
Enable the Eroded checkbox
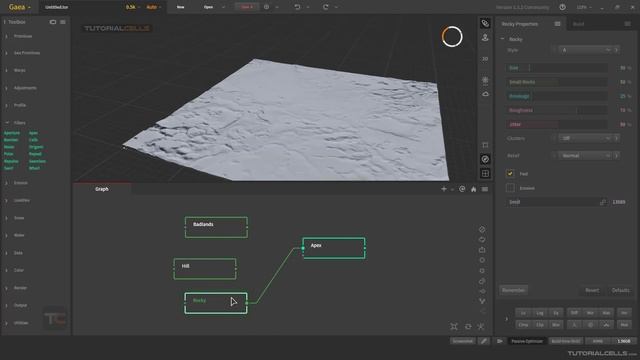(510, 188)
